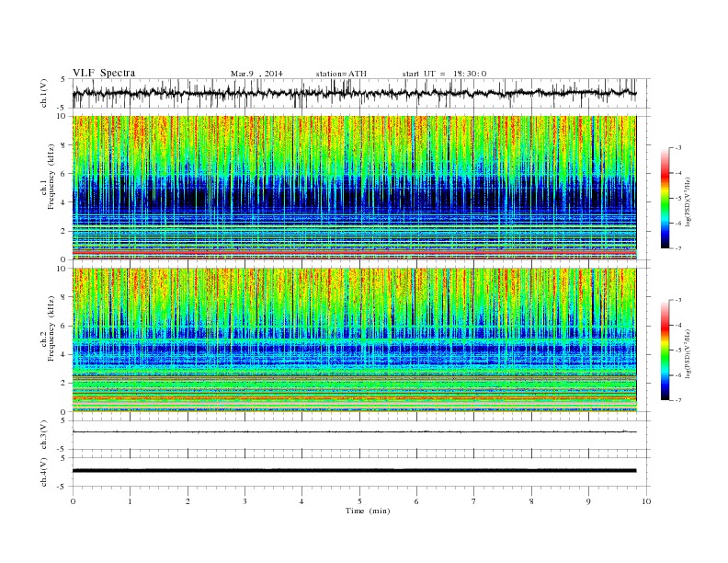728x563 pixels.
Task: Click the "6" kHz tick on ch.1 frequency axis
Action: (64, 174)
